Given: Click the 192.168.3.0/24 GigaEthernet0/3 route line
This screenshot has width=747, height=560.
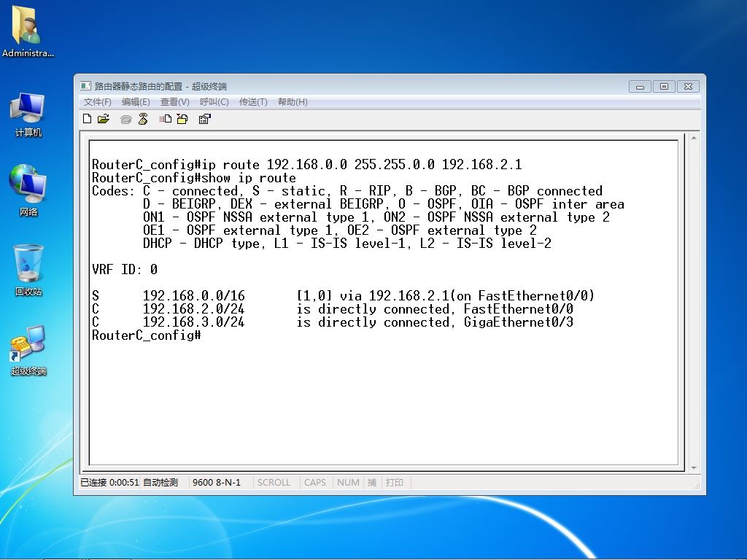Looking at the screenshot, I should 333,322.
